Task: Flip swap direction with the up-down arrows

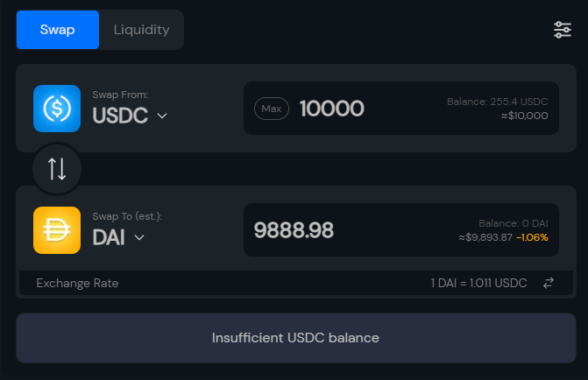Action: click(57, 169)
